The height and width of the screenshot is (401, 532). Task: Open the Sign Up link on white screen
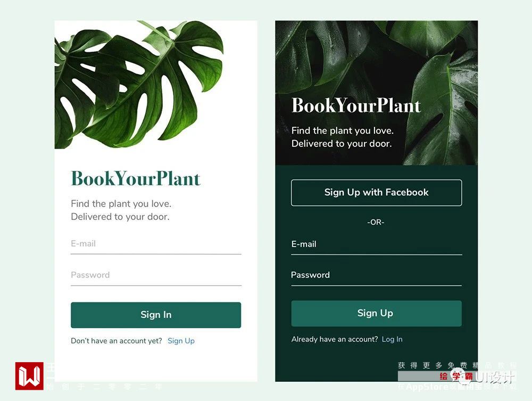181,341
